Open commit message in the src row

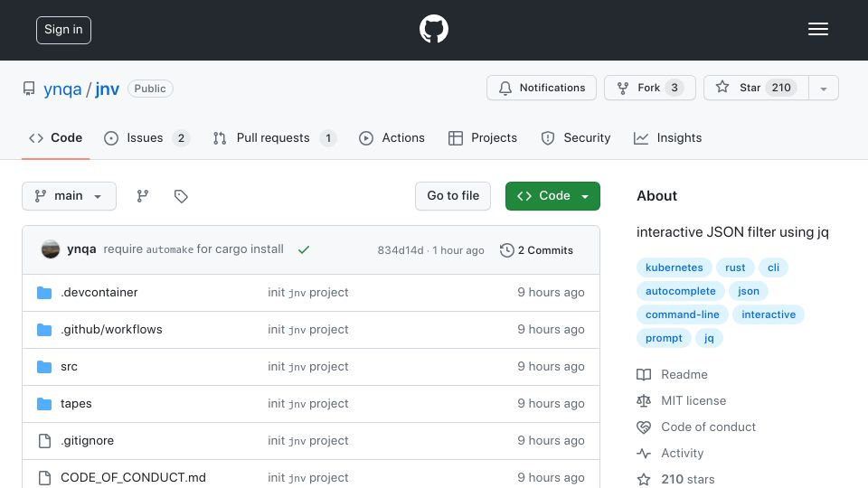click(x=307, y=366)
